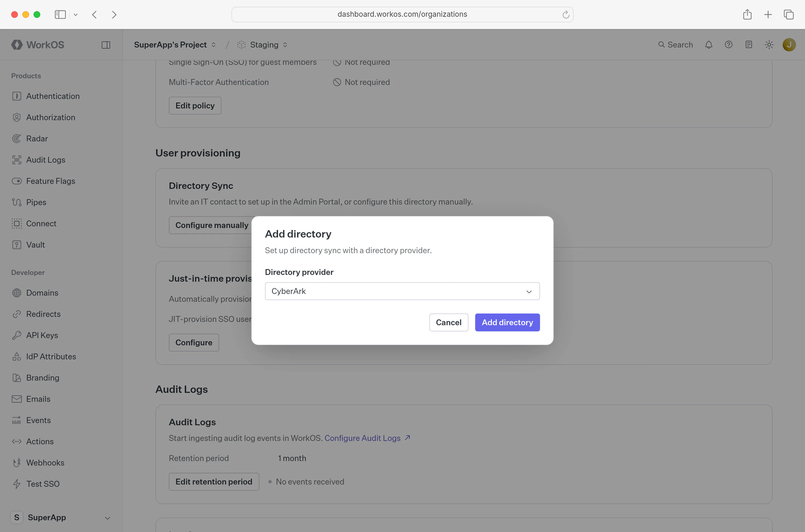Viewport: 805px width, 532px height.
Task: Select Authentication menu item label
Action: pos(53,96)
